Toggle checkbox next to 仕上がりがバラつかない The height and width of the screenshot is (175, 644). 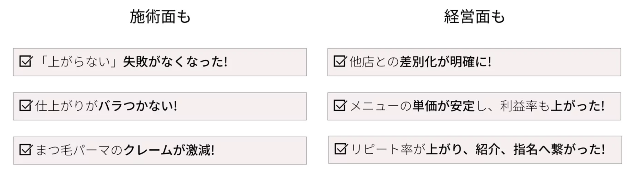[26, 106]
